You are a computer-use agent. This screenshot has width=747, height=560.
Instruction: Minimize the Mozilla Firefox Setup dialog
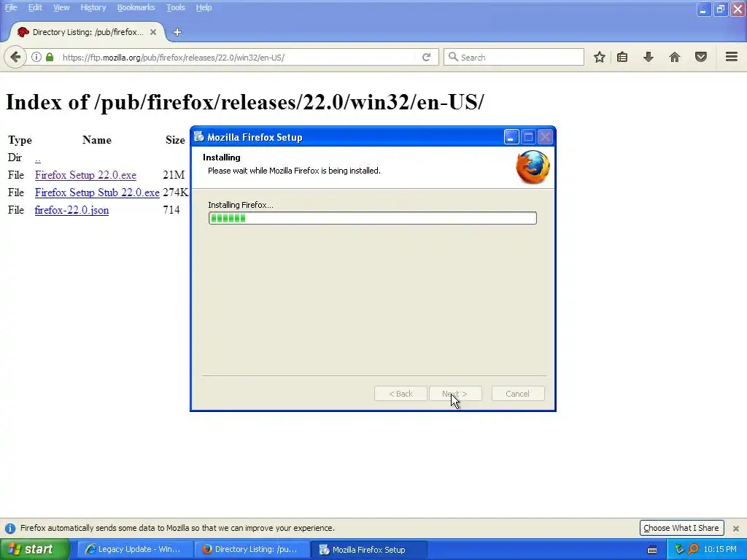(x=511, y=137)
